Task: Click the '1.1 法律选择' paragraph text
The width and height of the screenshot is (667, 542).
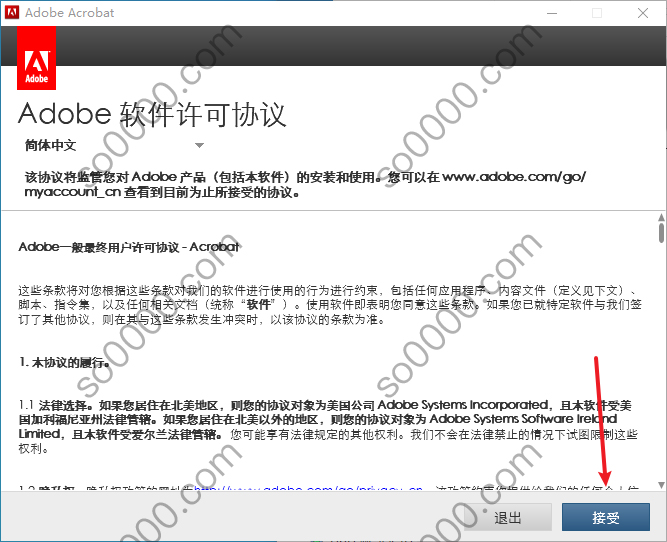Action: [328, 426]
